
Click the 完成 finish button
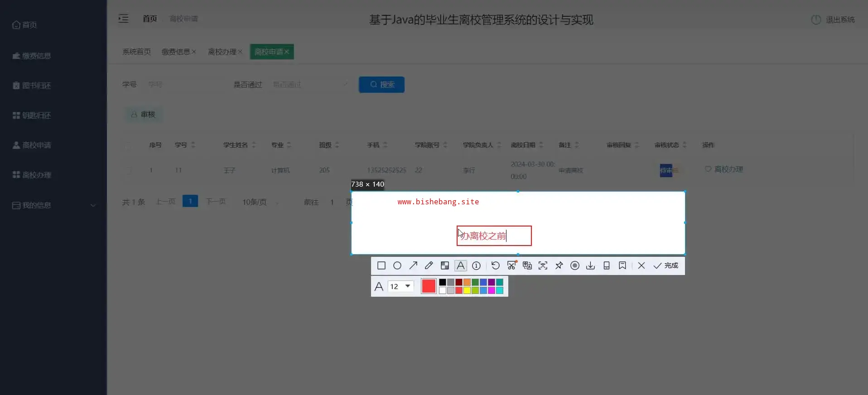[x=665, y=265]
